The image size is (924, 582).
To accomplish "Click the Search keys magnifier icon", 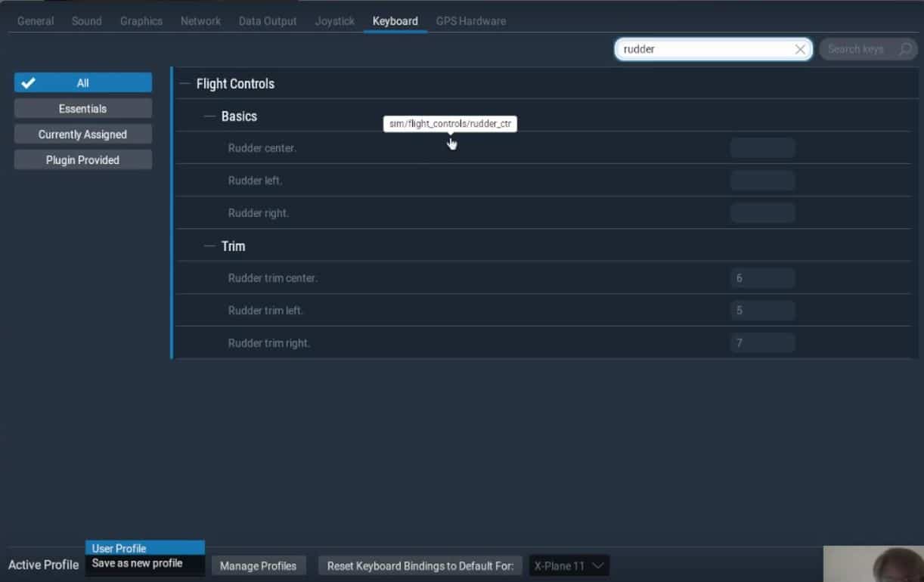I will [904, 49].
